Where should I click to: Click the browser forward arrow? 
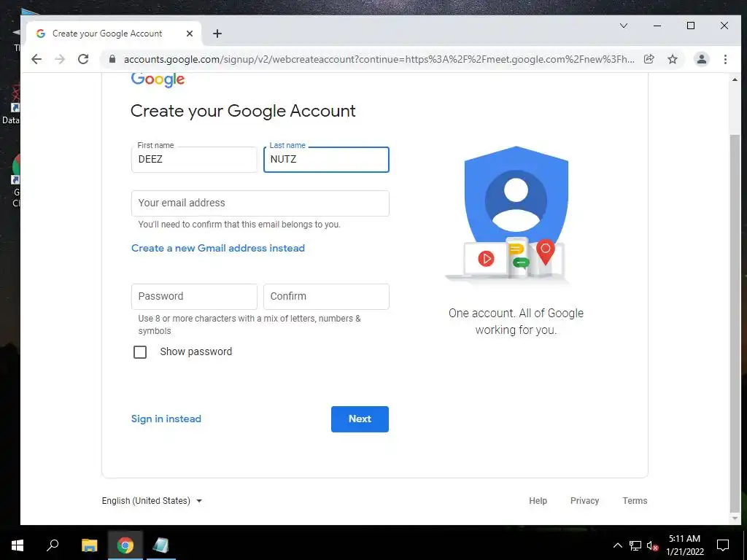(x=60, y=59)
